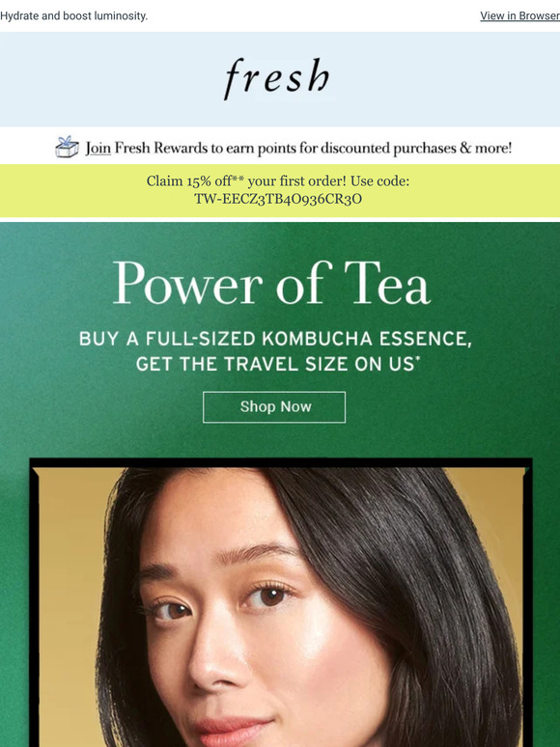Viewport: 560px width, 747px height.
Task: Click the Shop Now button
Action: [x=274, y=407]
